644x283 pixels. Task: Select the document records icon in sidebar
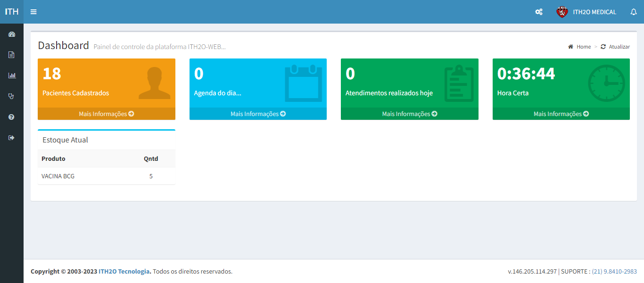(12, 54)
